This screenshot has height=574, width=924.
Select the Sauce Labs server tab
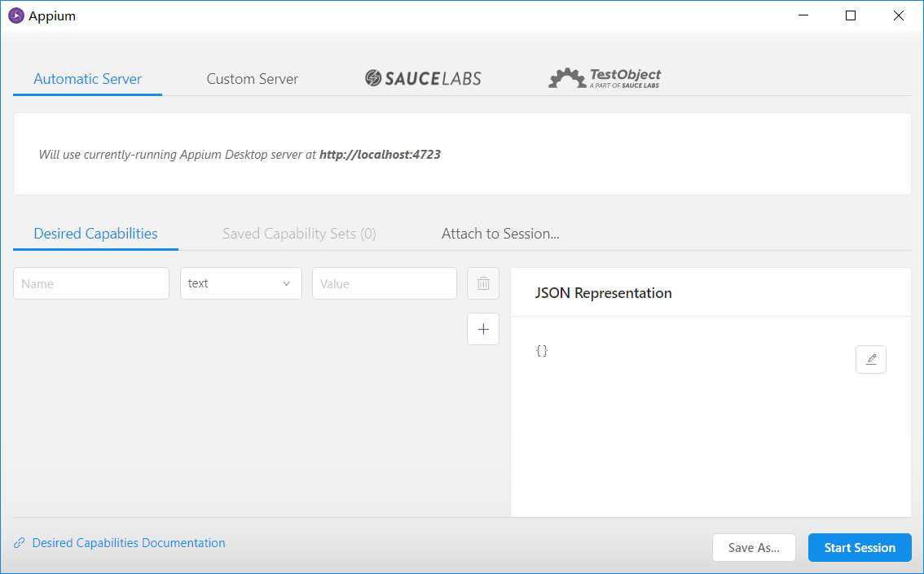click(x=423, y=77)
